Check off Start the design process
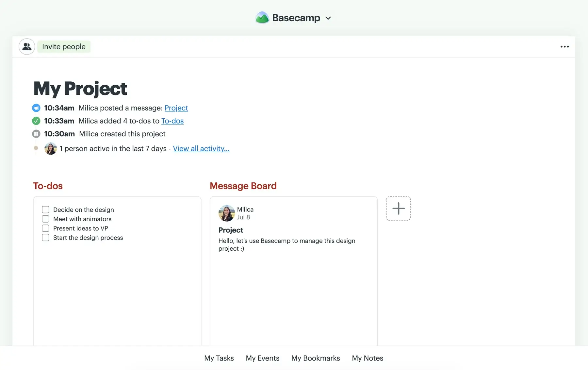This screenshot has width=588, height=370. (x=45, y=238)
